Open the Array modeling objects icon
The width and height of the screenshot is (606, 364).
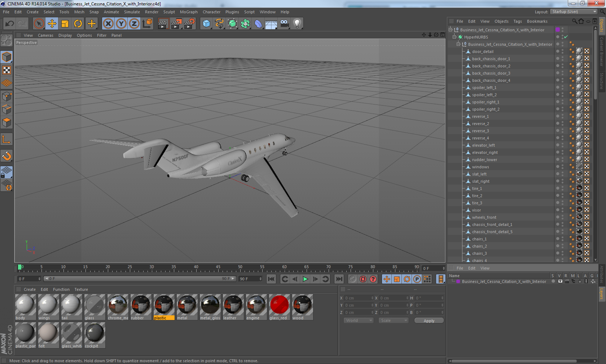[x=245, y=24]
